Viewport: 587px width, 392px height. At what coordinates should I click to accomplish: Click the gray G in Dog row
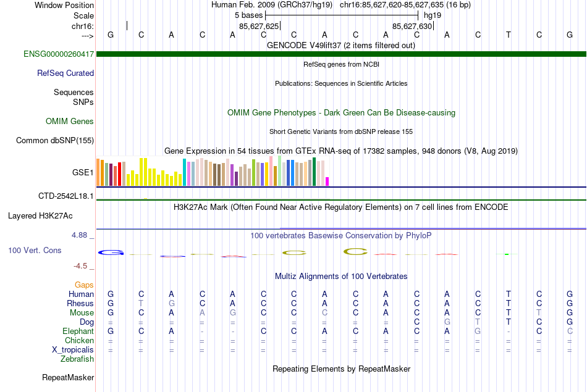pos(447,322)
